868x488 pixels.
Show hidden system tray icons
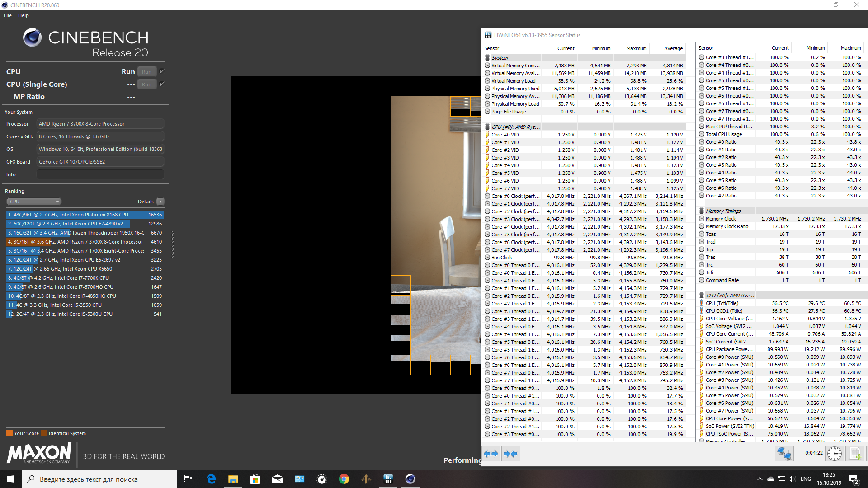tap(759, 479)
